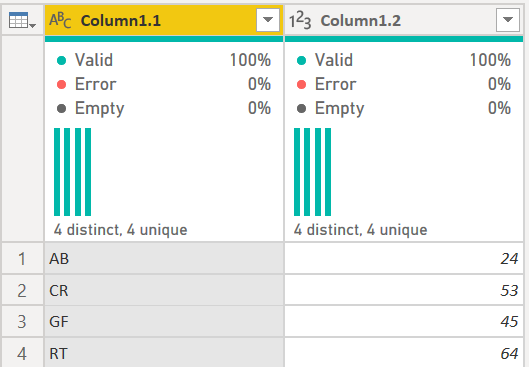Click the ABC text type icon of Column1.1
The image size is (529, 367).
(60, 20)
